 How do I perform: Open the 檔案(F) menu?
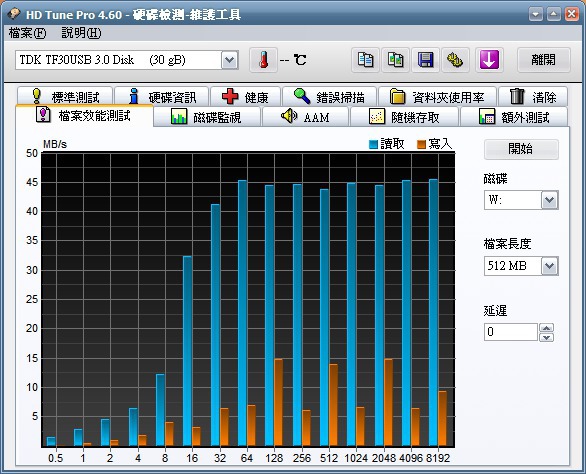pyautogui.click(x=27, y=33)
